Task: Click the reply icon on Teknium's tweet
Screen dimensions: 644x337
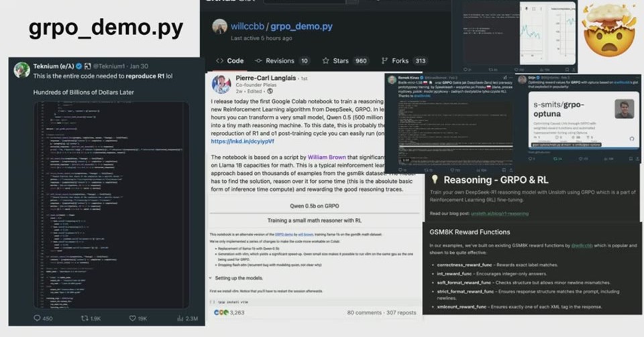Action: (x=37, y=318)
